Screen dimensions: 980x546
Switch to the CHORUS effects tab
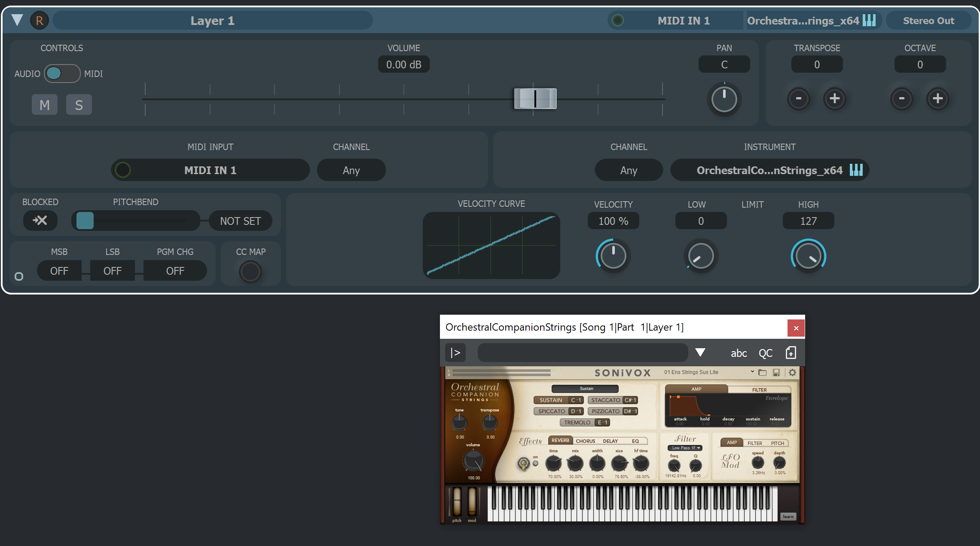tap(585, 441)
